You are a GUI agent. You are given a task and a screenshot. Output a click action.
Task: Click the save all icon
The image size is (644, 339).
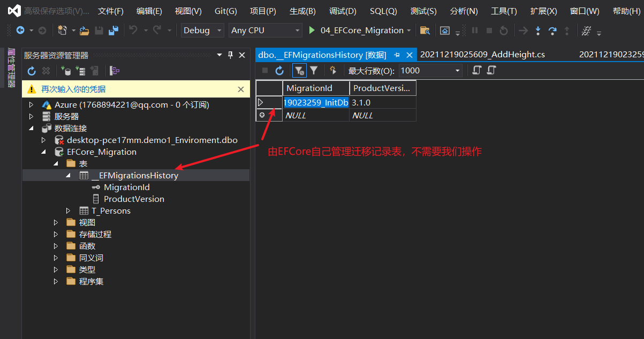tap(113, 31)
